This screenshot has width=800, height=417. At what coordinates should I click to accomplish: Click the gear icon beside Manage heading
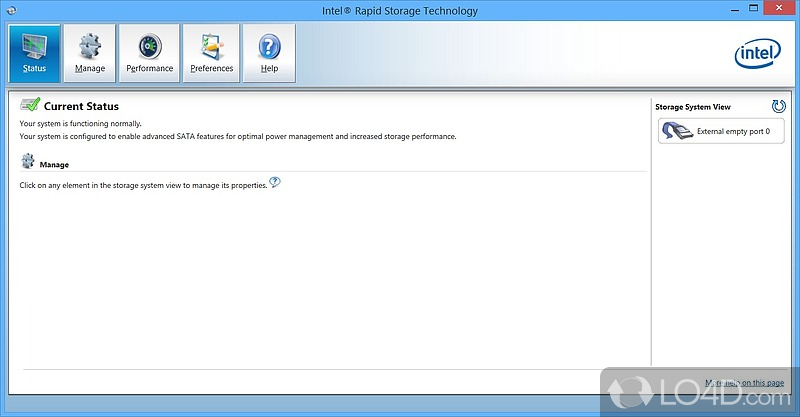[x=28, y=161]
